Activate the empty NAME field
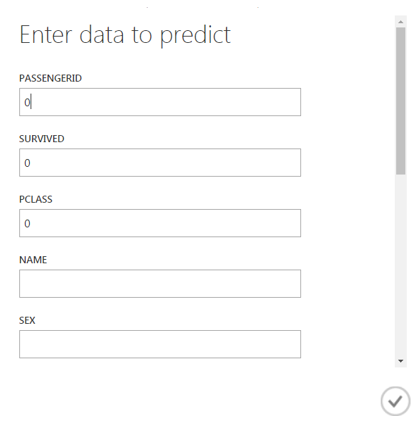Viewport: 415px width, 422px height. [160, 284]
